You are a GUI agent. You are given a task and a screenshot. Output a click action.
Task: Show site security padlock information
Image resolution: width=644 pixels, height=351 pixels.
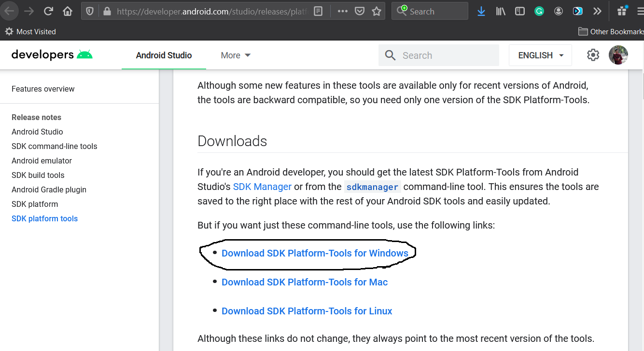(107, 11)
